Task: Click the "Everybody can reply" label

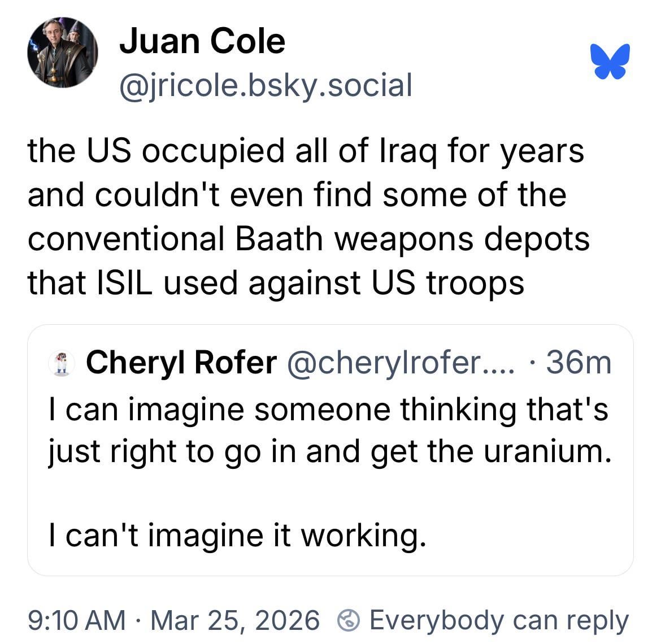Action: [498, 620]
